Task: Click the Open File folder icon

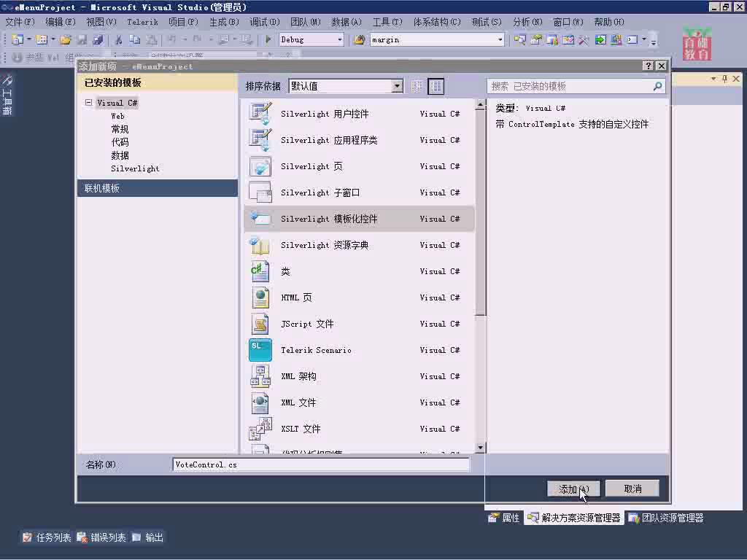Action: (65, 39)
